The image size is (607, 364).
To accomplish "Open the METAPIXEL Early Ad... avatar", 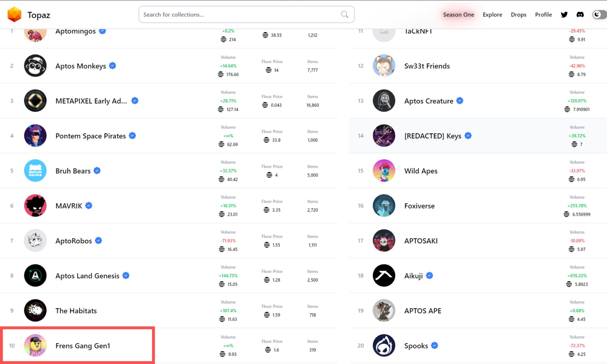I will click(x=35, y=101).
